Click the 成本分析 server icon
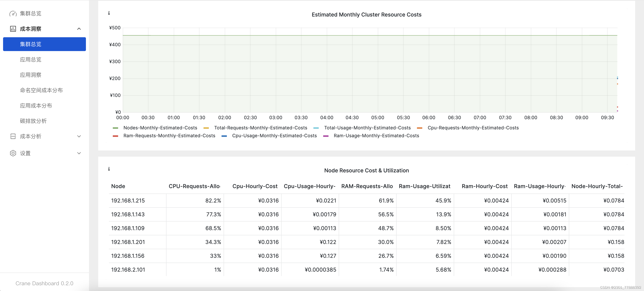Image resolution: width=644 pixels, height=291 pixels. [x=13, y=136]
